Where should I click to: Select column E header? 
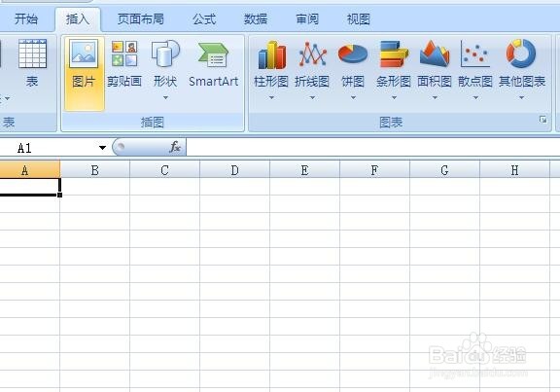pyautogui.click(x=305, y=170)
